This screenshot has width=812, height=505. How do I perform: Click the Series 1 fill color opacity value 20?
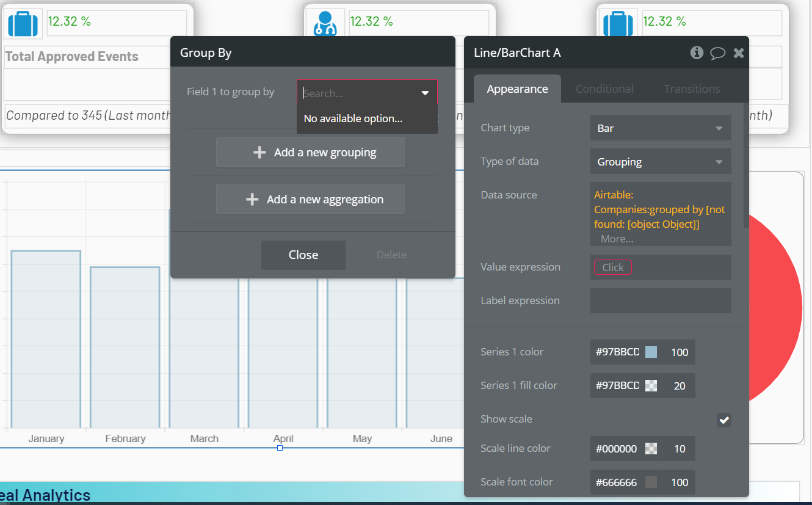680,386
